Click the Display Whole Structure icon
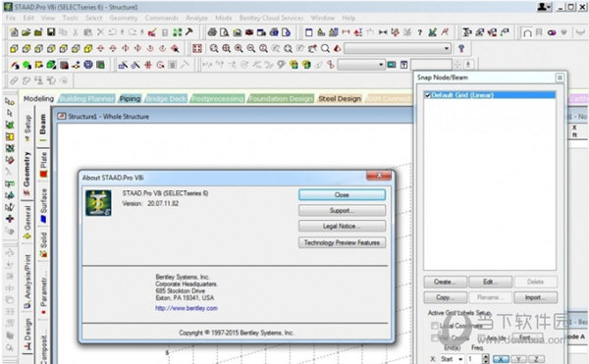This screenshot has width=589, height=364. [197, 48]
